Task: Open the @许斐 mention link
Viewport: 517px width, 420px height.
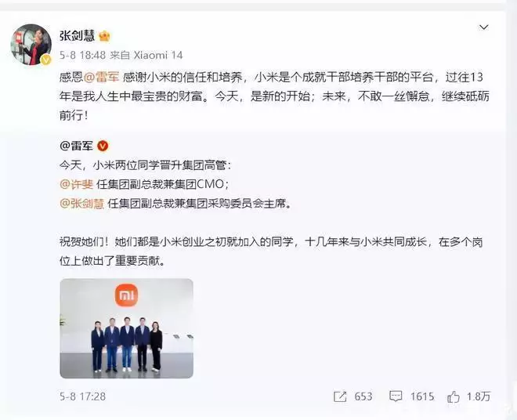Action: tap(77, 184)
